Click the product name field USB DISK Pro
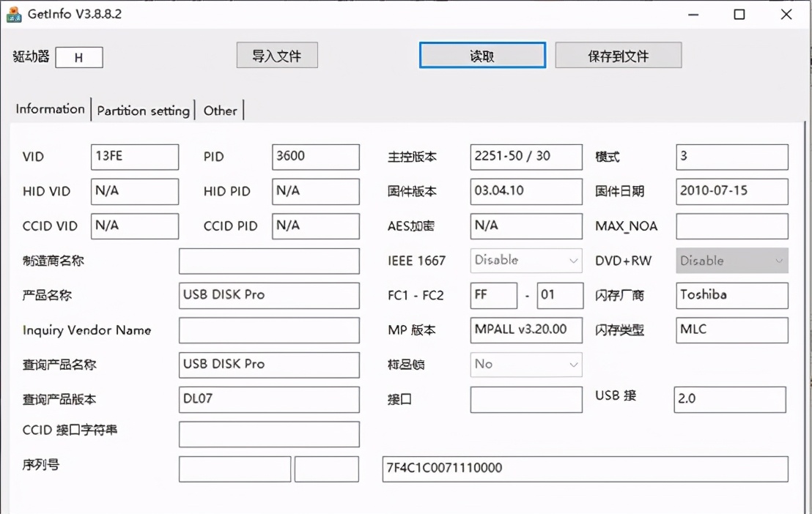Screen dimensions: 812x514 [268, 296]
